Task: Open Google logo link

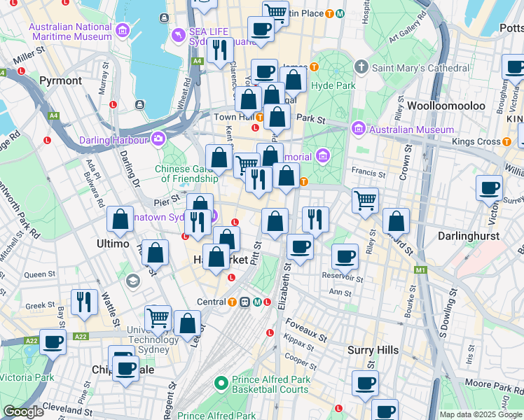Action: [23, 412]
